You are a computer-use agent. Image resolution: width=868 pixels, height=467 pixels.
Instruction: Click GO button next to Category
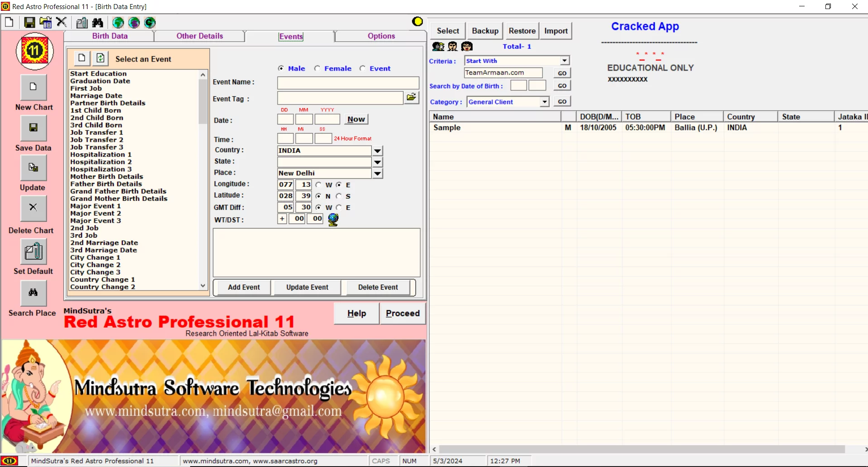coord(562,101)
